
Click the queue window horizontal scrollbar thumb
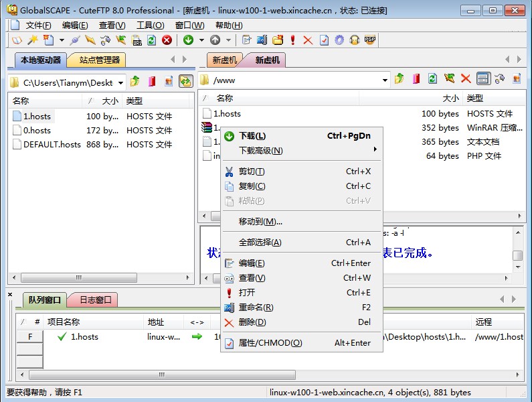click(x=162, y=375)
